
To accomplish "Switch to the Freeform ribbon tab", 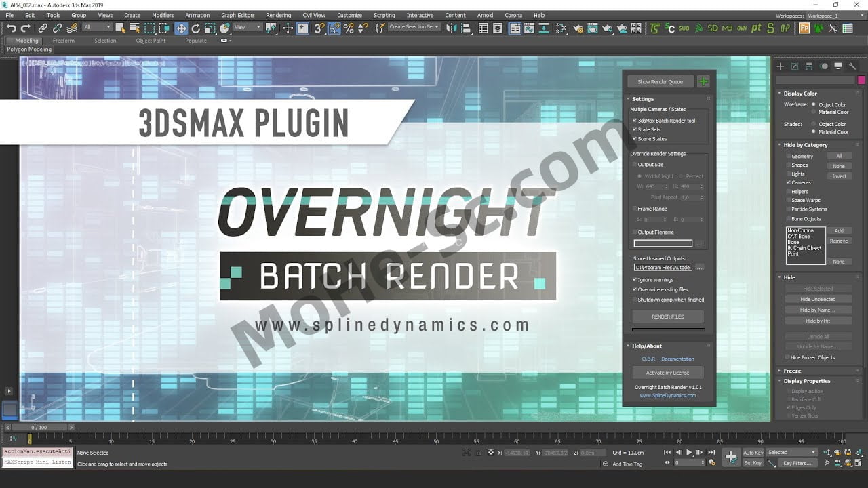I will click(64, 41).
